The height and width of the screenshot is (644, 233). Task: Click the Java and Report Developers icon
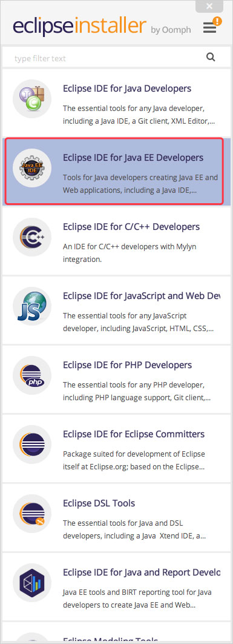coord(32,583)
